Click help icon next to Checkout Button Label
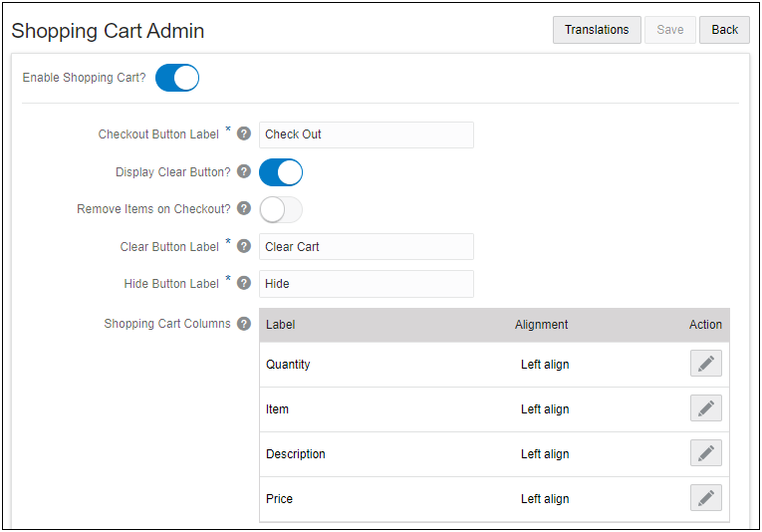This screenshot has height=532, width=762. [244, 134]
